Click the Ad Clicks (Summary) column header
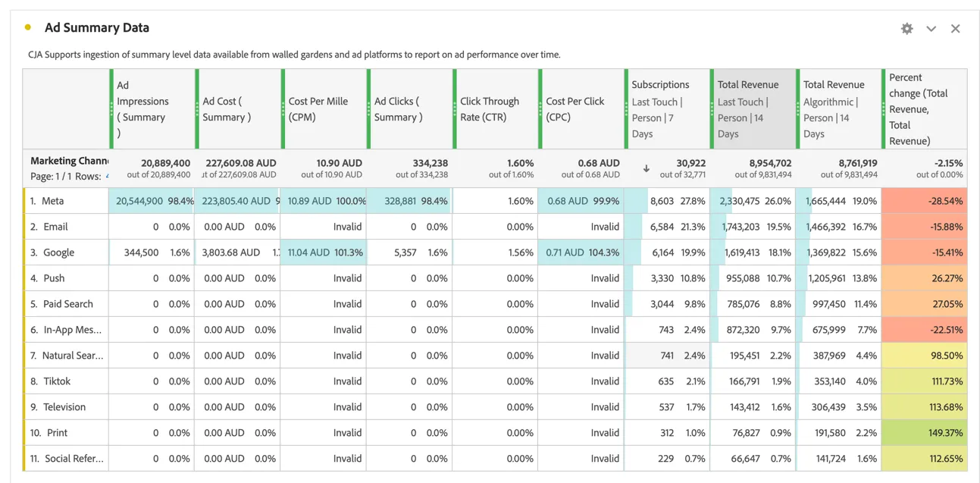Image resolution: width=980 pixels, height=483 pixels. (x=409, y=109)
